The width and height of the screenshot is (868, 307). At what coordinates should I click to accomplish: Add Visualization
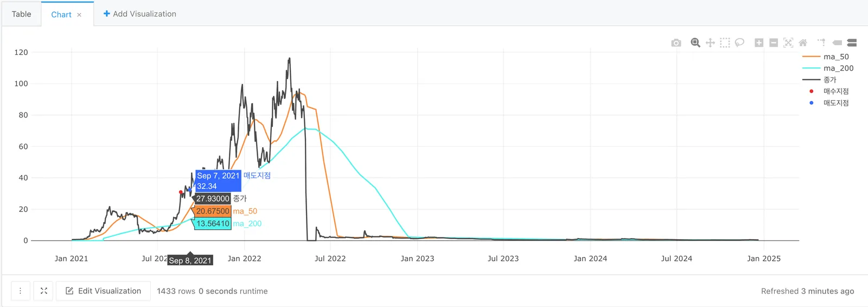(x=139, y=14)
